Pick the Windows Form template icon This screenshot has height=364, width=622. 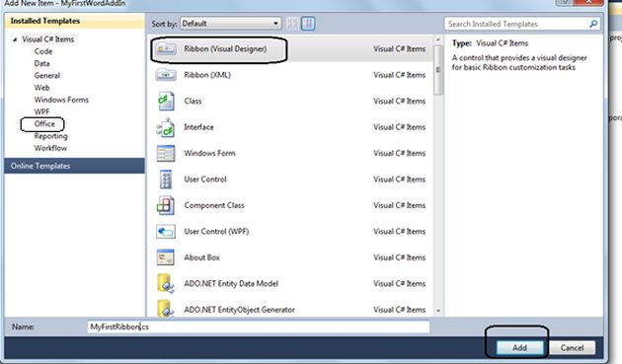tap(166, 153)
